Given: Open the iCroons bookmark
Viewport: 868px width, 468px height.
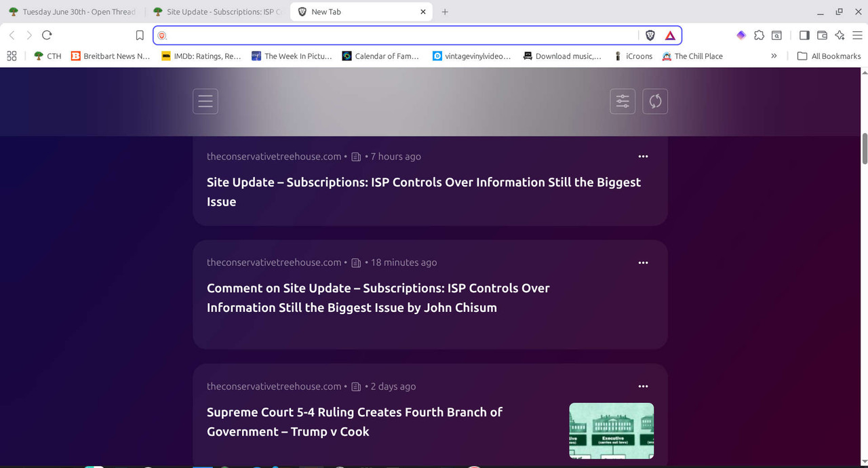Looking at the screenshot, I should tap(633, 56).
